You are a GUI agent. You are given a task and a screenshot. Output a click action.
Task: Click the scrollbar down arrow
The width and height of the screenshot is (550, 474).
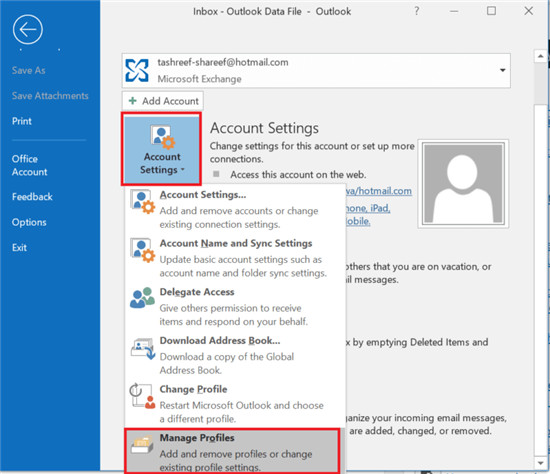coord(540,463)
